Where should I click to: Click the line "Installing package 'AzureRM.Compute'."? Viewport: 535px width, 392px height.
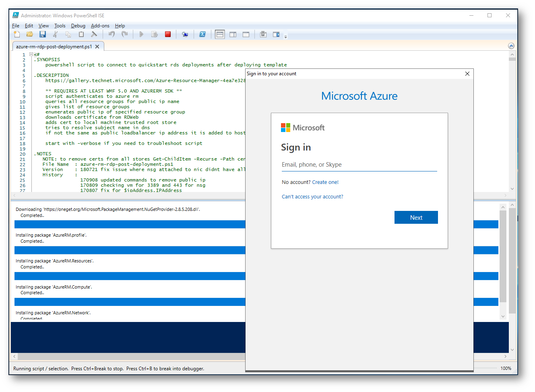tap(54, 287)
